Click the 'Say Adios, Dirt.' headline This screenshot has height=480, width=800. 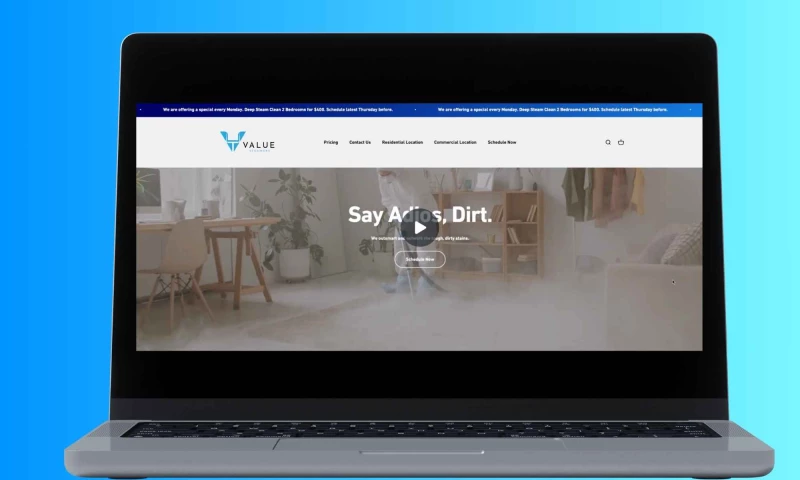[420, 215]
